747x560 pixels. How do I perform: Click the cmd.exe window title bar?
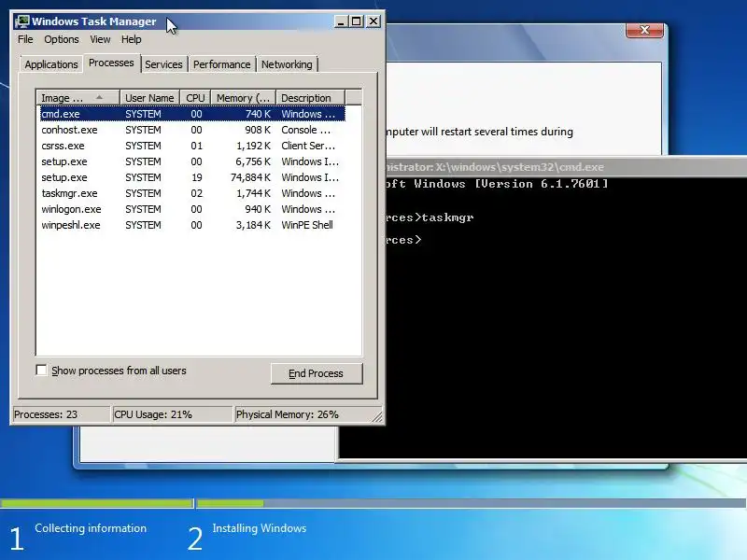point(566,167)
